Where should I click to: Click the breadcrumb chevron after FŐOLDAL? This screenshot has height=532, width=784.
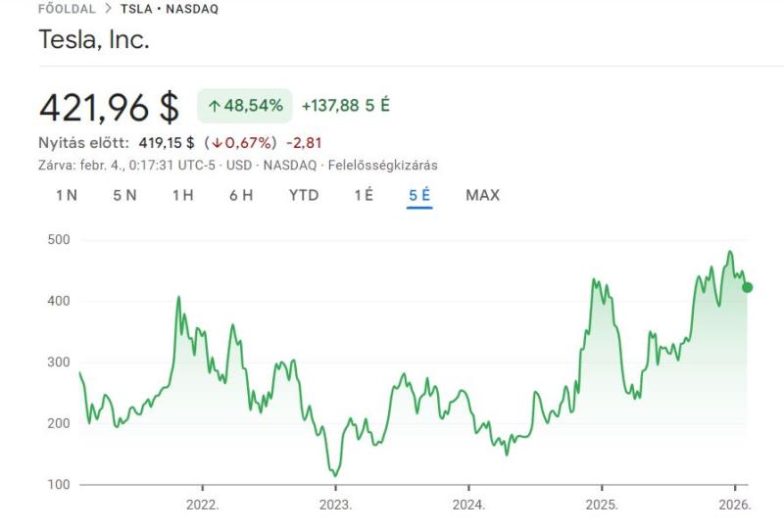point(108,9)
